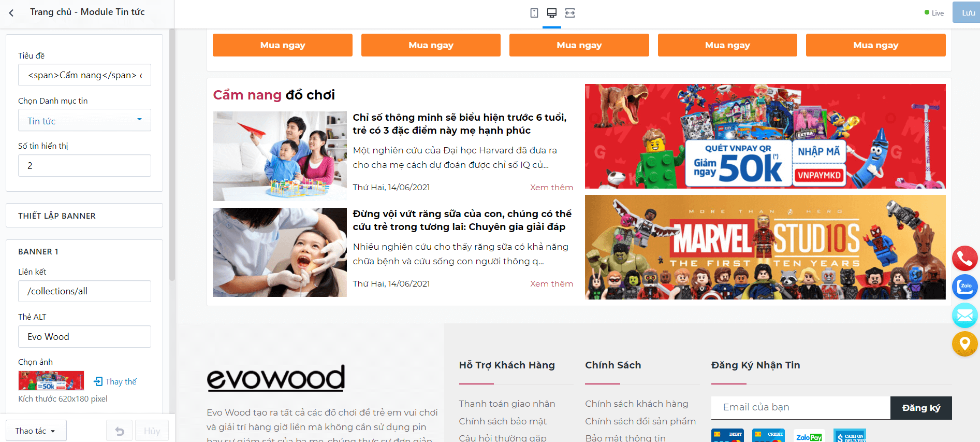The width and height of the screenshot is (980, 442).
Task: Click the Cẩm nang đồ chơi heading
Action: click(274, 95)
